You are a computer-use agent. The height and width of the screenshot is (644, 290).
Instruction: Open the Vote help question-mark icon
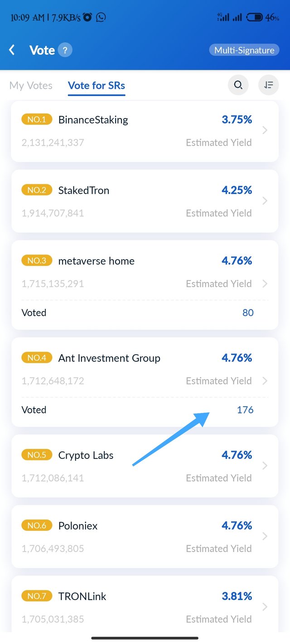click(65, 50)
